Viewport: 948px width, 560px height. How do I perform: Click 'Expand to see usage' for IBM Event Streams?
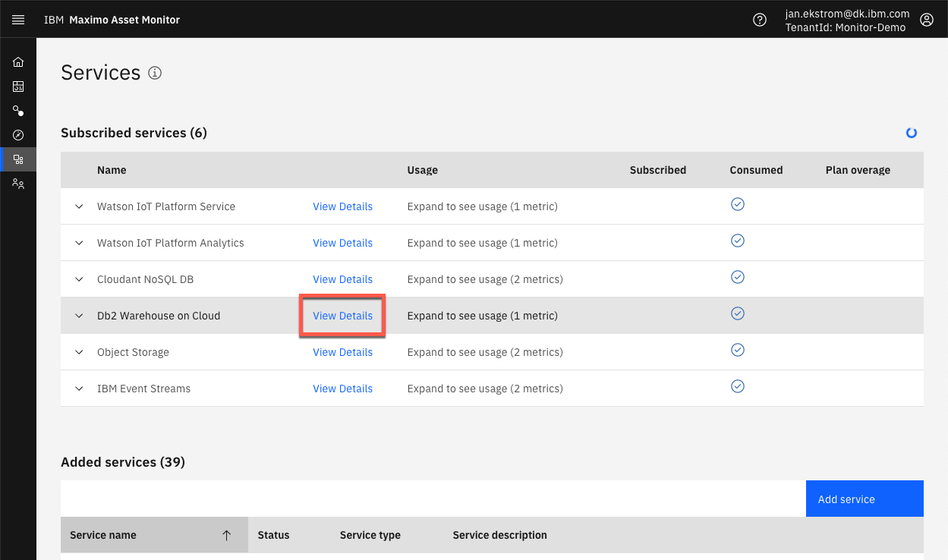[485, 389]
